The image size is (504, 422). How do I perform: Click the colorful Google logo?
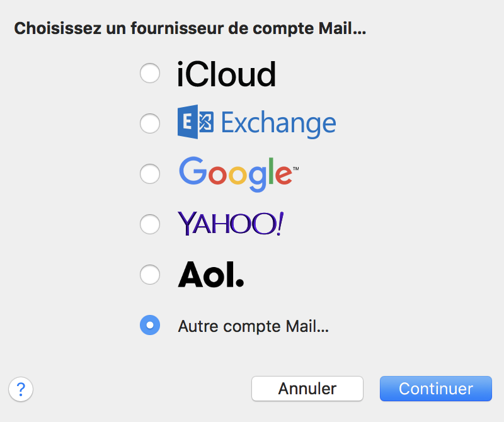[x=236, y=173]
